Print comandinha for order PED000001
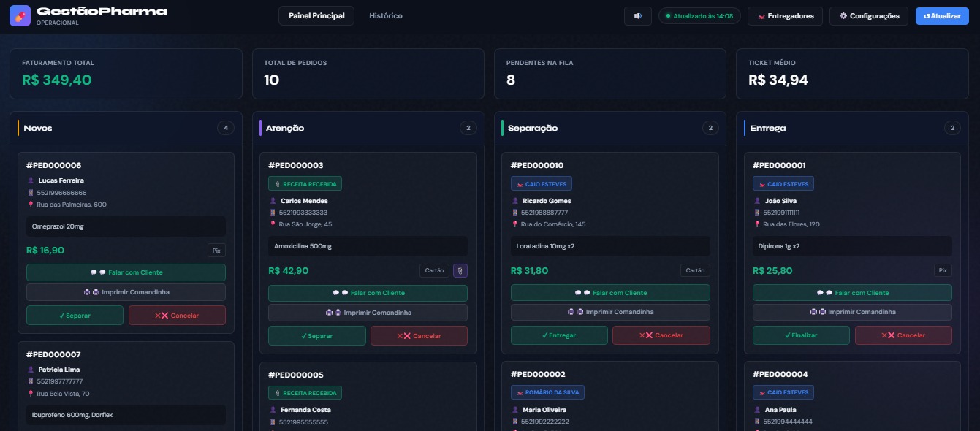This screenshot has height=431, width=980. pyautogui.click(x=852, y=312)
